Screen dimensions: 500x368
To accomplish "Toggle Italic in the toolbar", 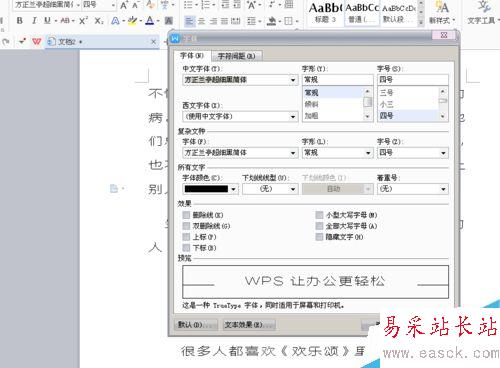I will pyautogui.click(x=34, y=21).
